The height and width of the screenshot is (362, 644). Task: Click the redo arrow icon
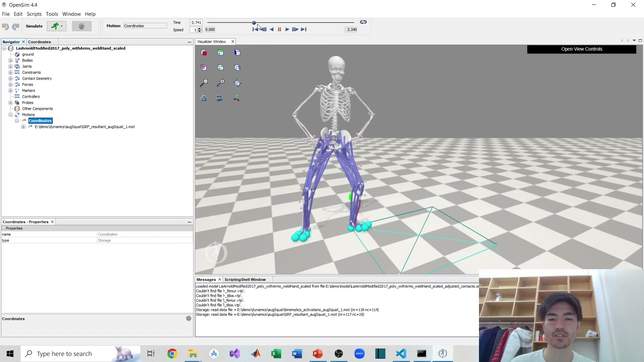[16, 26]
